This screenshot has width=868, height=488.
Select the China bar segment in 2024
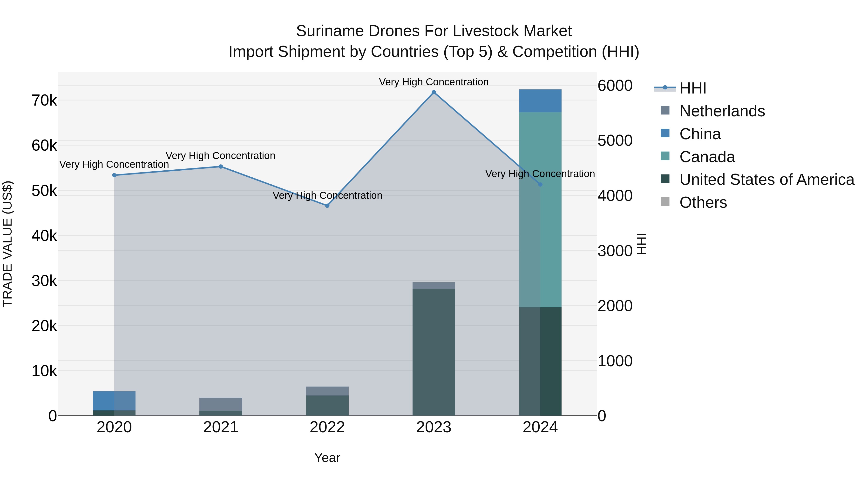pos(540,101)
